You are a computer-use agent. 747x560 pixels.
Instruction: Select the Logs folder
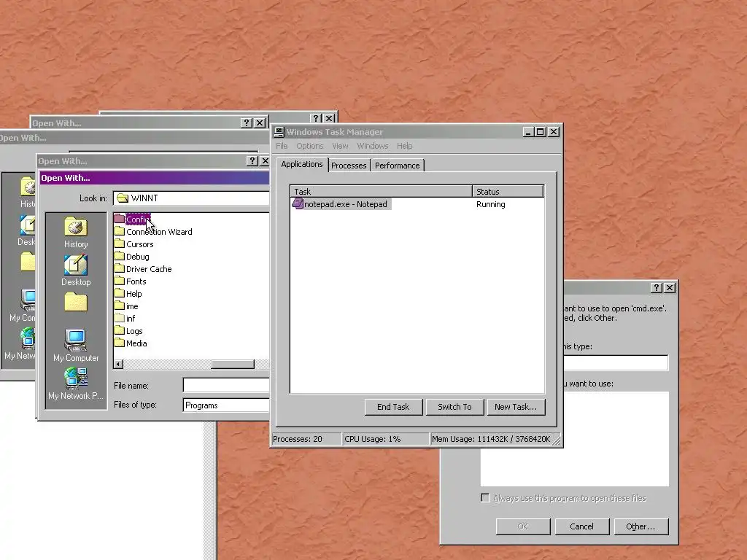pyautogui.click(x=128, y=331)
